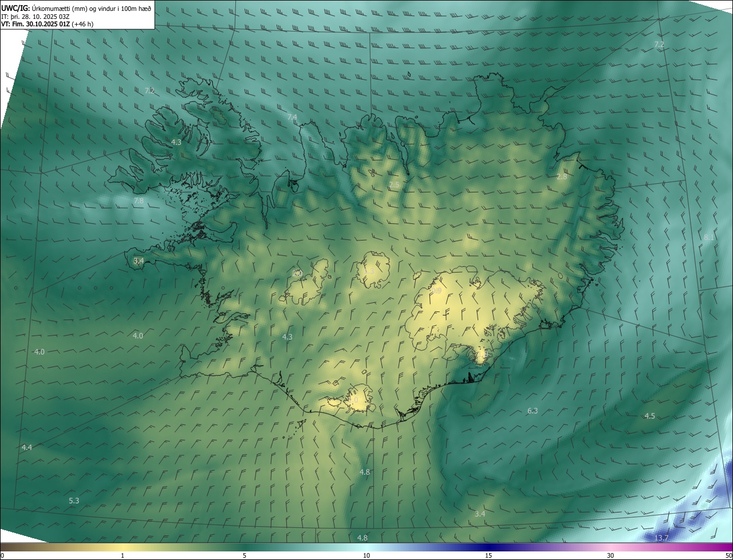Image resolution: width=733 pixels, height=560 pixels.
Task: Click the valid time line "VT: Fim. 30.10.2025 01Z (+46 h)"
Action: tap(48, 24)
